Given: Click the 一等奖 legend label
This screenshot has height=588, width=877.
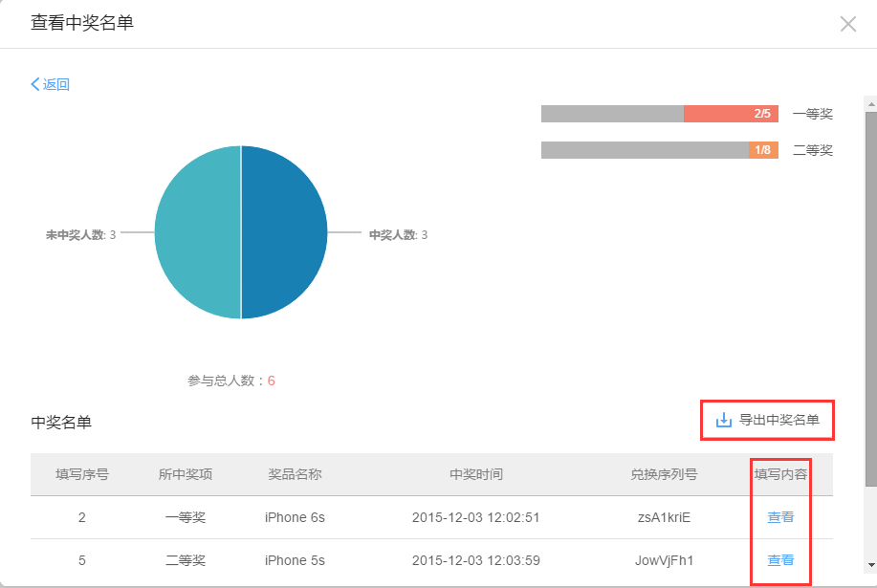Looking at the screenshot, I should coord(813,114).
